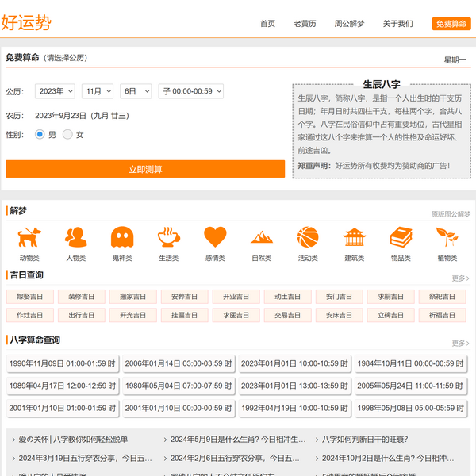
Task: Open the 人物类 people icon
Action: pos(76,237)
